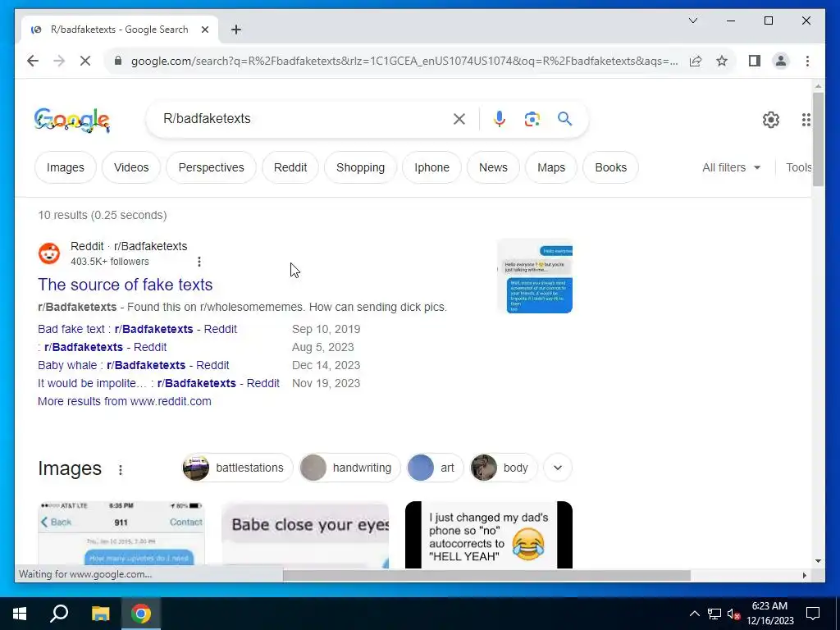Click the scroll-down arrow on vertical scrollbar
This screenshot has width=840, height=630.
(818, 561)
